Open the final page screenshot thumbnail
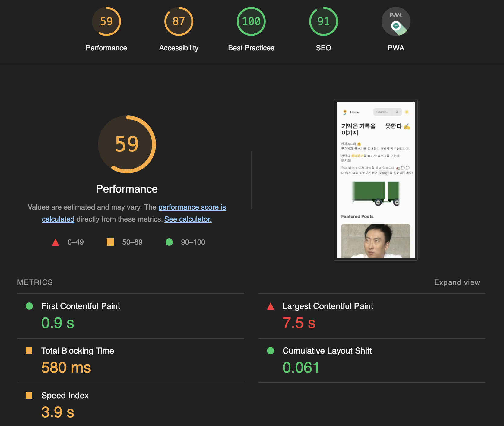Viewport: 504px width, 426px height. point(376,180)
